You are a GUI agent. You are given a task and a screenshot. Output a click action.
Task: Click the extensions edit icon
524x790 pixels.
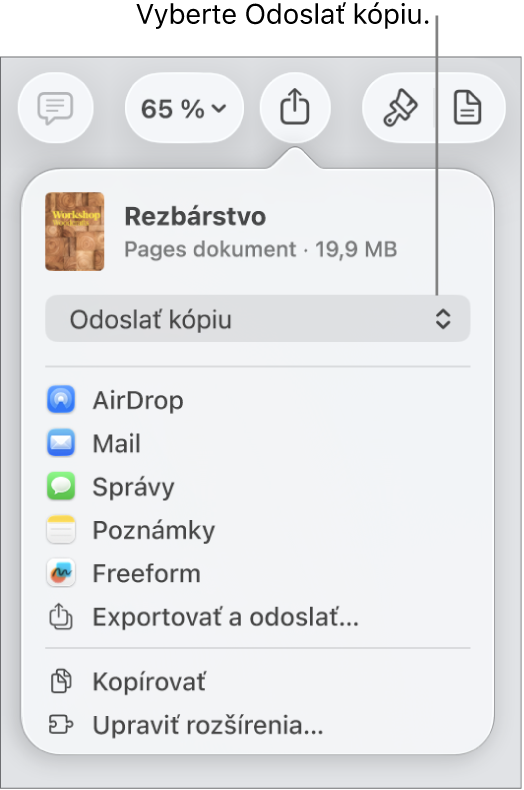[61, 725]
